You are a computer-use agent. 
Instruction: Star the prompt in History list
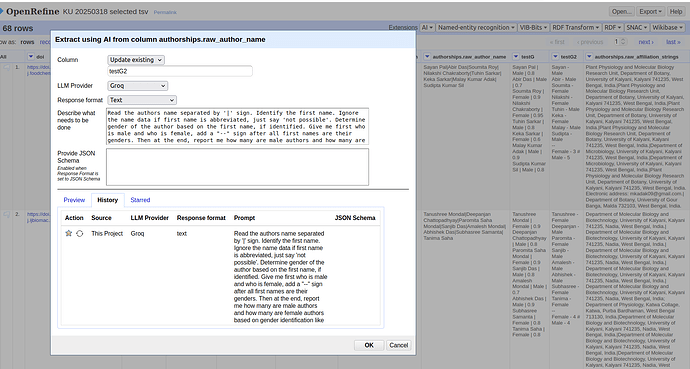[x=68, y=234]
